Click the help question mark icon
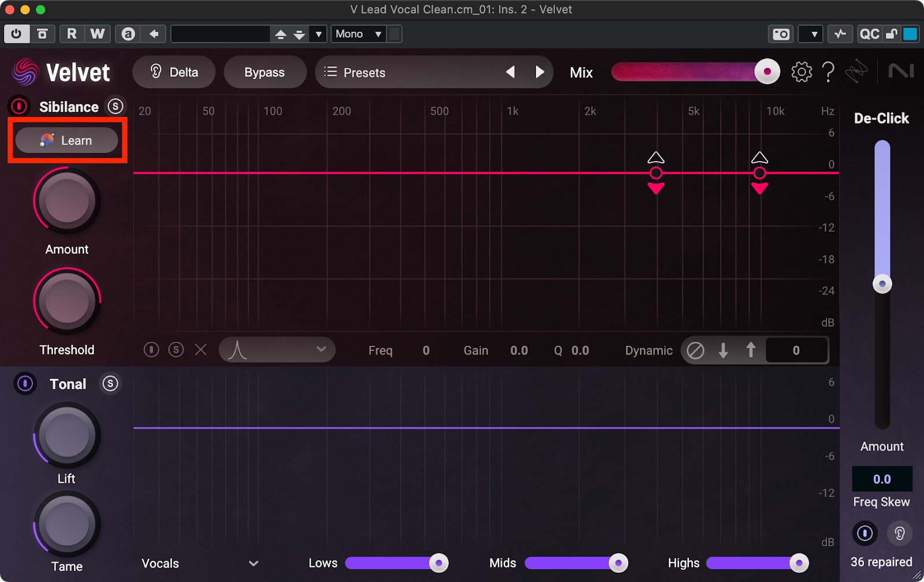924x582 pixels. tap(828, 72)
